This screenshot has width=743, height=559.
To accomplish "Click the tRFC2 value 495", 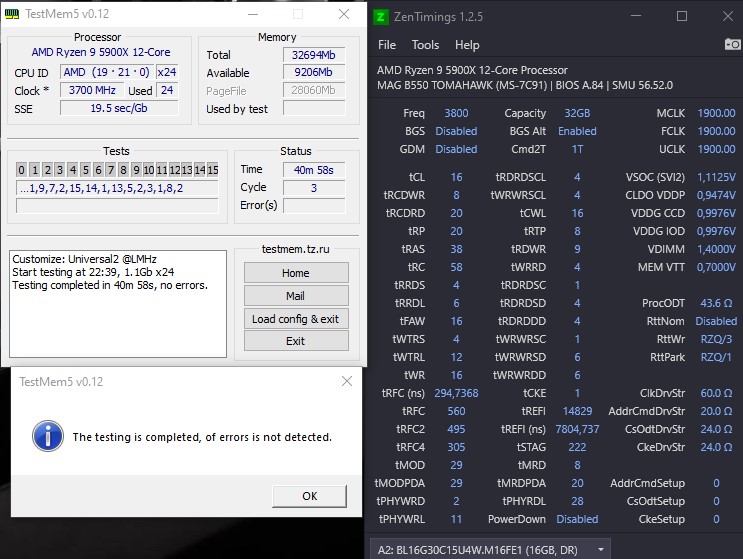I will coord(456,429).
